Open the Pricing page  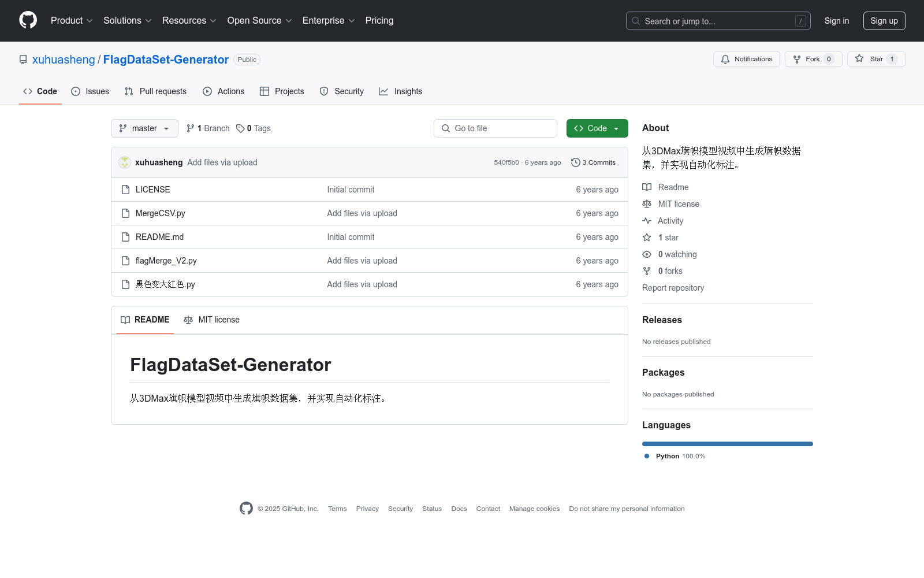click(379, 20)
